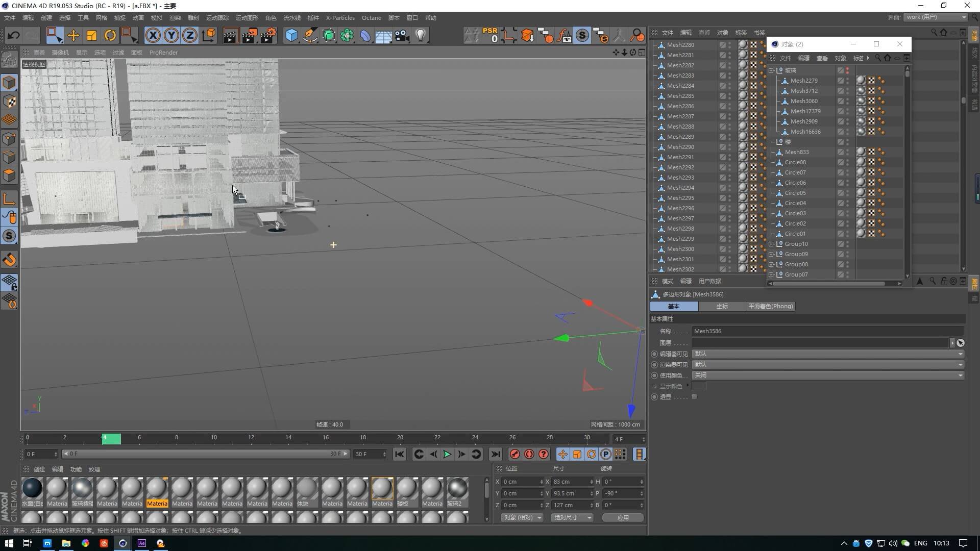The width and height of the screenshot is (980, 551).
Task: Toggle the Z-axis lock icon
Action: pyautogui.click(x=189, y=35)
